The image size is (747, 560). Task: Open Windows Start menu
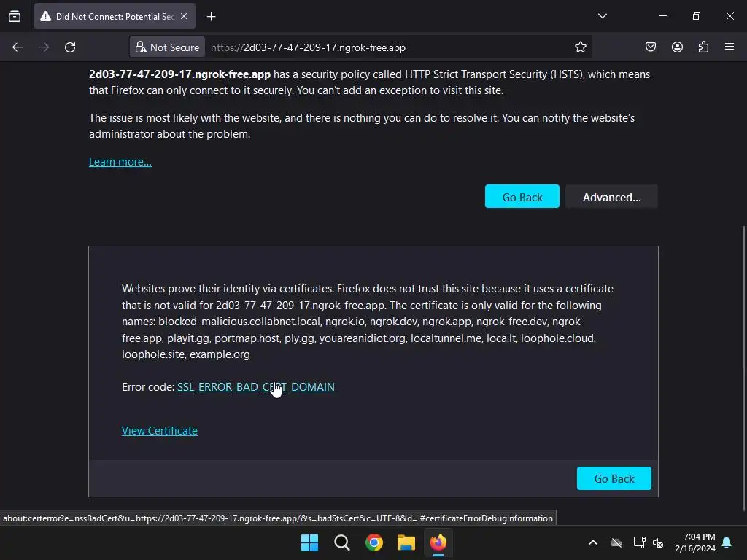pyautogui.click(x=309, y=542)
